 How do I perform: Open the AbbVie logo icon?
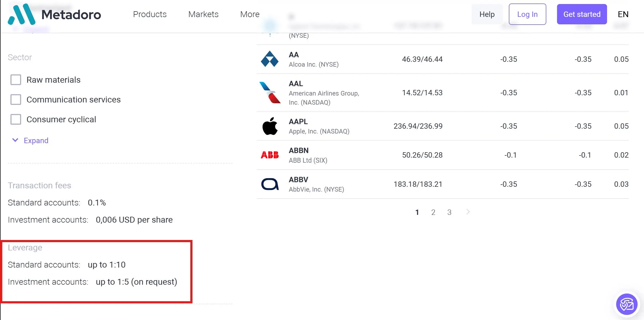[x=270, y=184]
